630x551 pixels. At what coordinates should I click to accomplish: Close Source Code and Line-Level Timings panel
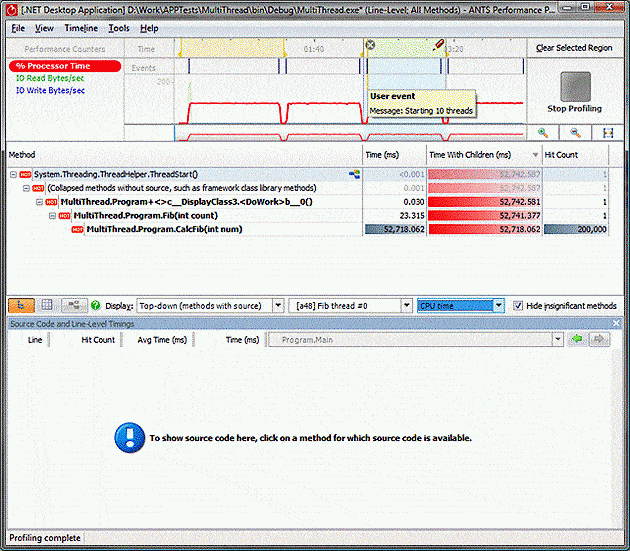(616, 324)
